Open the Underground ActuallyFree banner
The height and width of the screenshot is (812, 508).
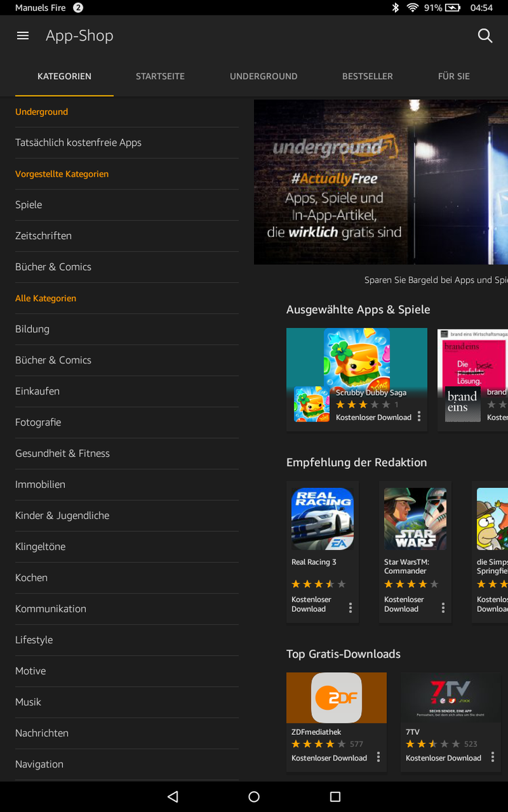(381, 182)
